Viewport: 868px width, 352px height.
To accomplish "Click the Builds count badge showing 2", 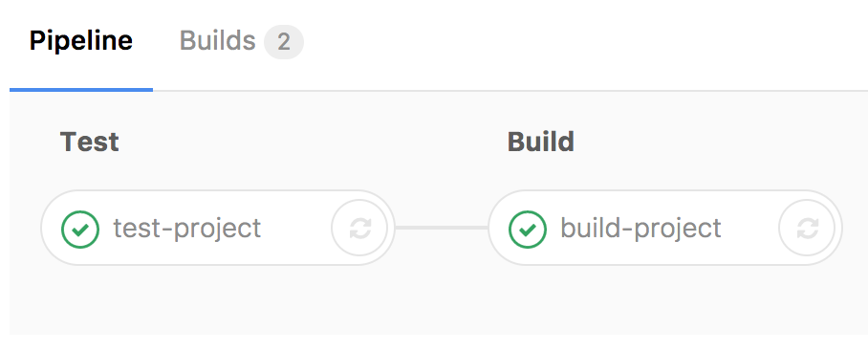I will 284,41.
